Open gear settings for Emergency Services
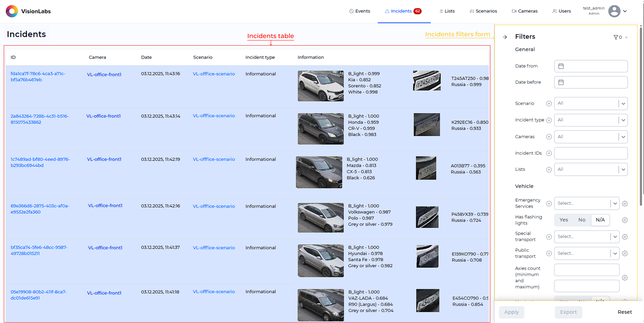The image size is (644, 323). [x=625, y=204]
